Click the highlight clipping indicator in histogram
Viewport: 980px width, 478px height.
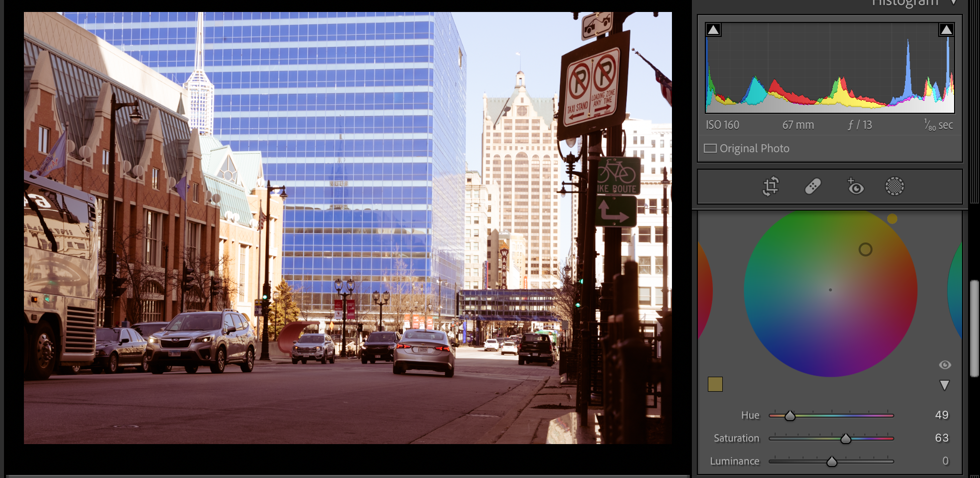[x=946, y=29]
